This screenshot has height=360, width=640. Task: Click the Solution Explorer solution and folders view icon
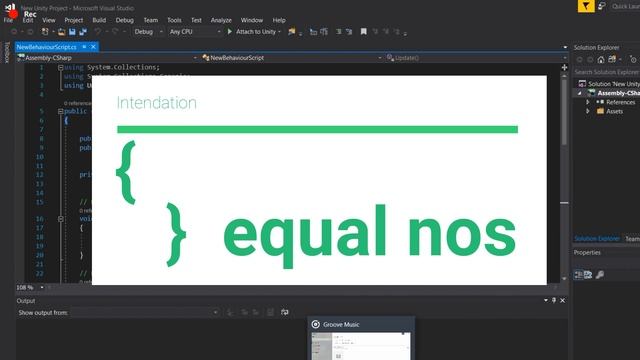pyautogui.click(x=612, y=60)
